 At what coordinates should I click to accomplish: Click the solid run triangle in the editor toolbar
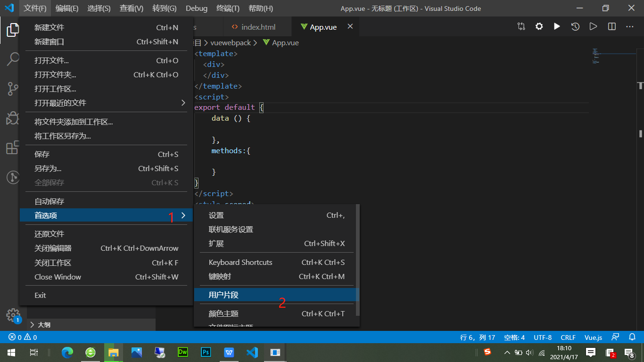coord(557,27)
